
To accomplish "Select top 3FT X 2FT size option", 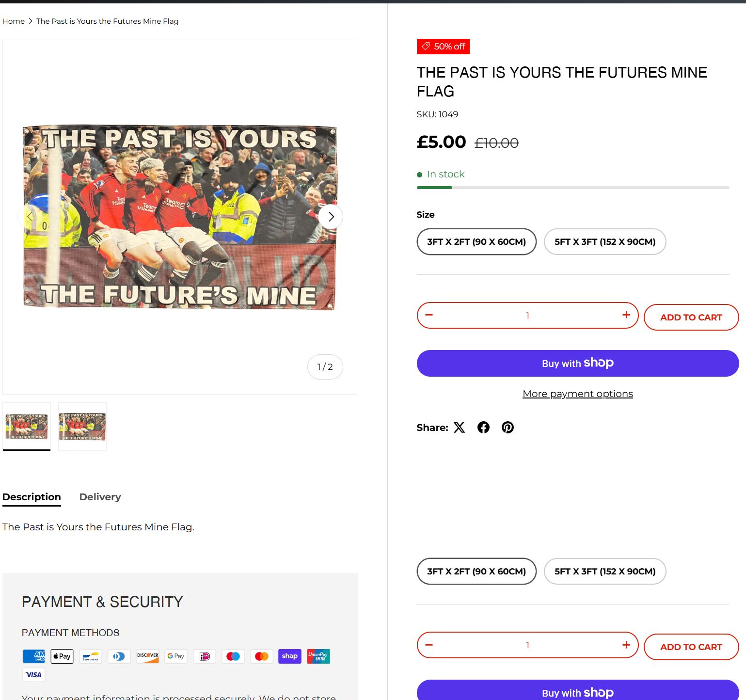I will [x=476, y=241].
